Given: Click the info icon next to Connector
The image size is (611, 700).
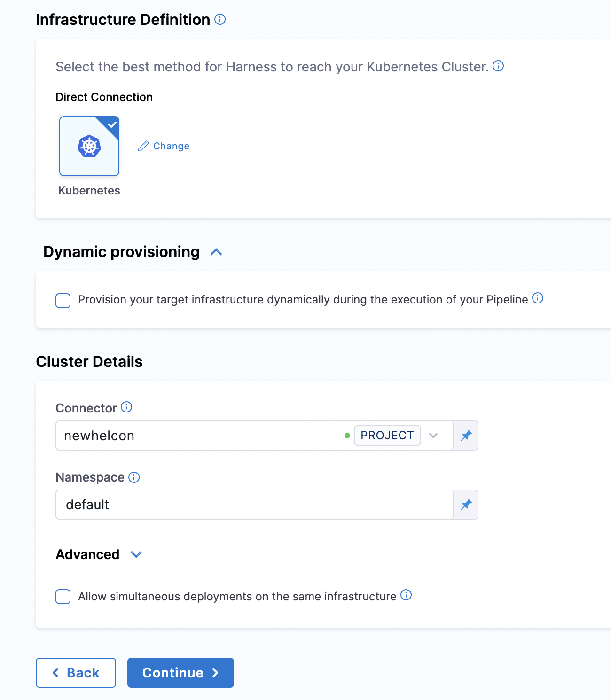Looking at the screenshot, I should [126, 407].
